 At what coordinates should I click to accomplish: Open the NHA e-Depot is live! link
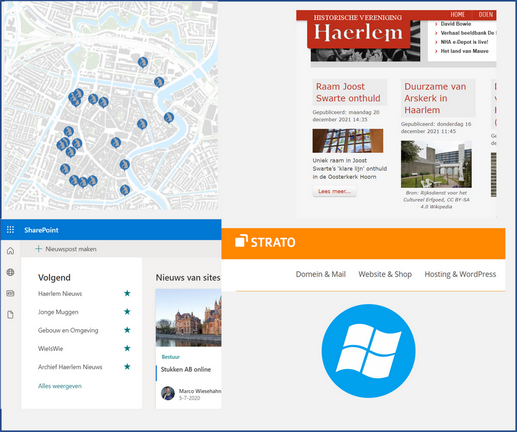(464, 42)
